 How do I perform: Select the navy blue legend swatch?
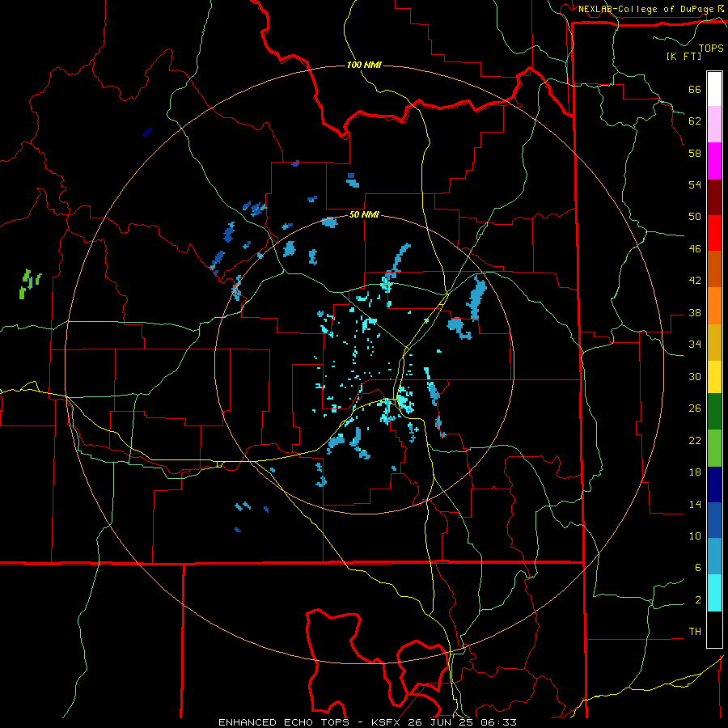pyautogui.click(x=714, y=485)
